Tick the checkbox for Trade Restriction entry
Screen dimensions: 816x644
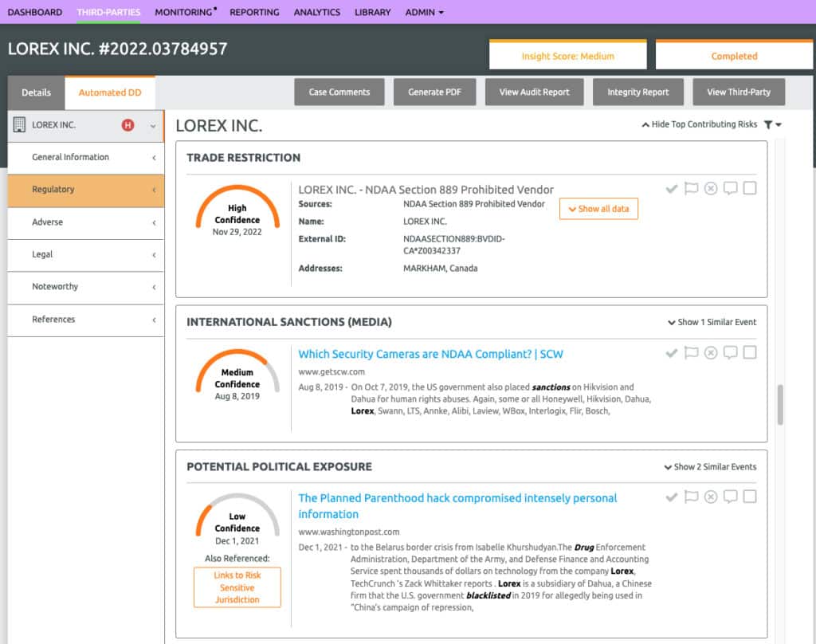(749, 189)
